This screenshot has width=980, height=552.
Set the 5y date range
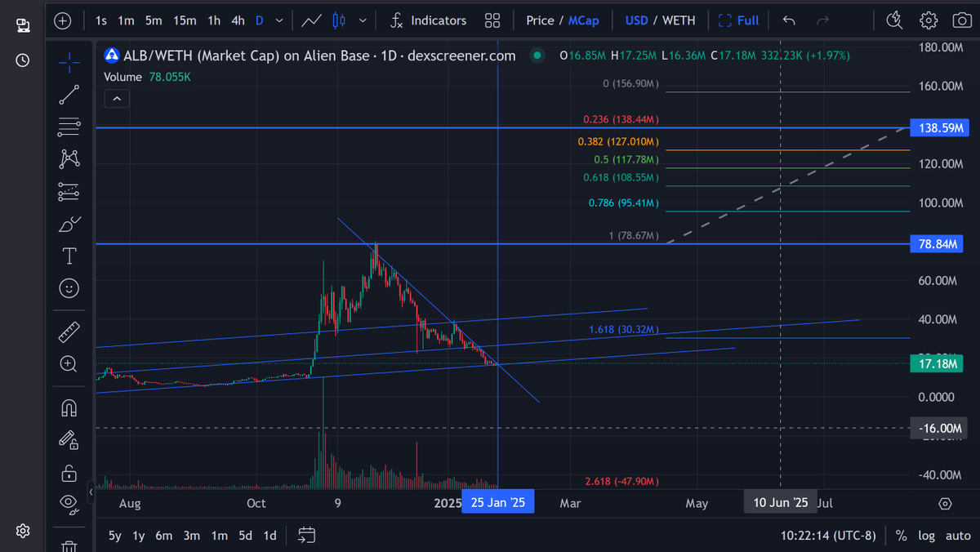[x=115, y=536]
